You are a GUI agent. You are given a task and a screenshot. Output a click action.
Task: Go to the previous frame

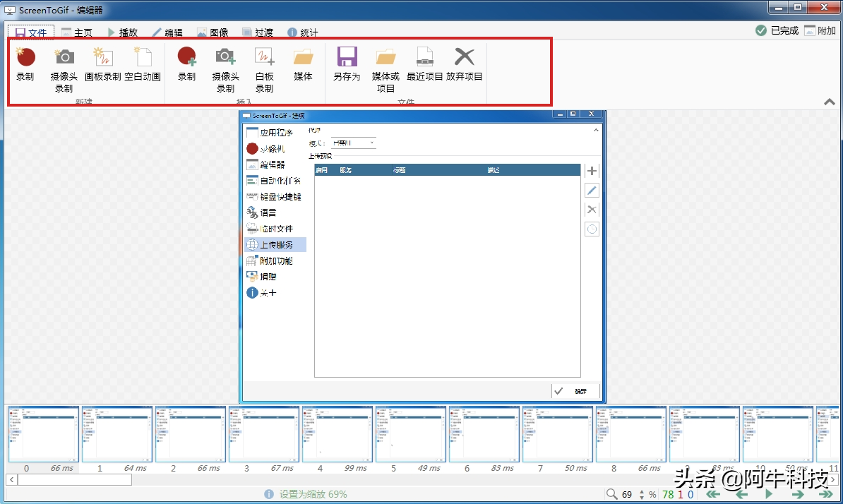[741, 494]
